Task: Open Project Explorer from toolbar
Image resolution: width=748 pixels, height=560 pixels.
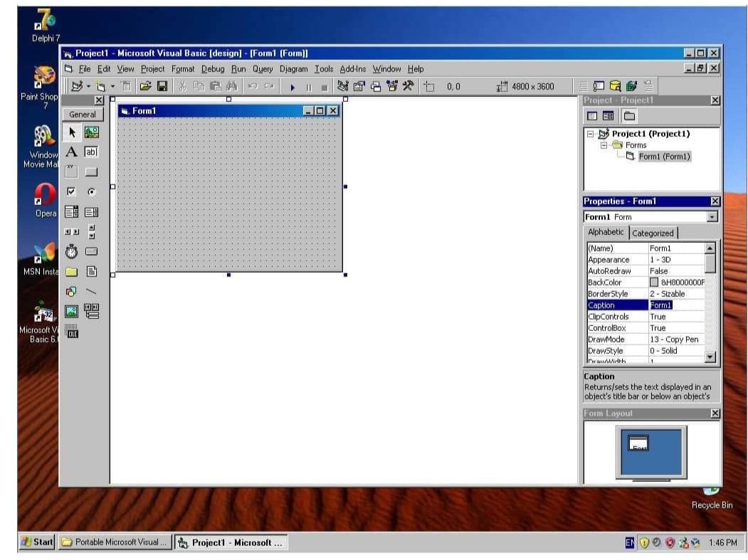Action: [x=342, y=86]
